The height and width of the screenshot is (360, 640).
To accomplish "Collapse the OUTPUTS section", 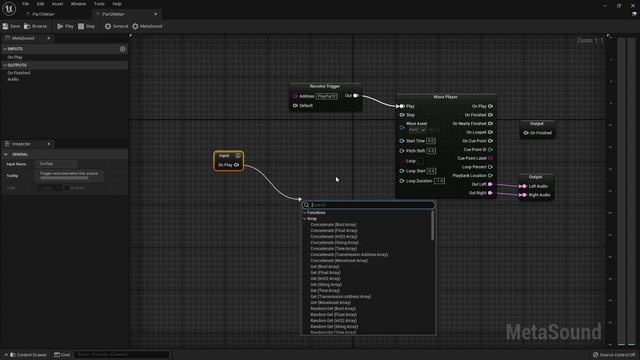I will 5,65.
